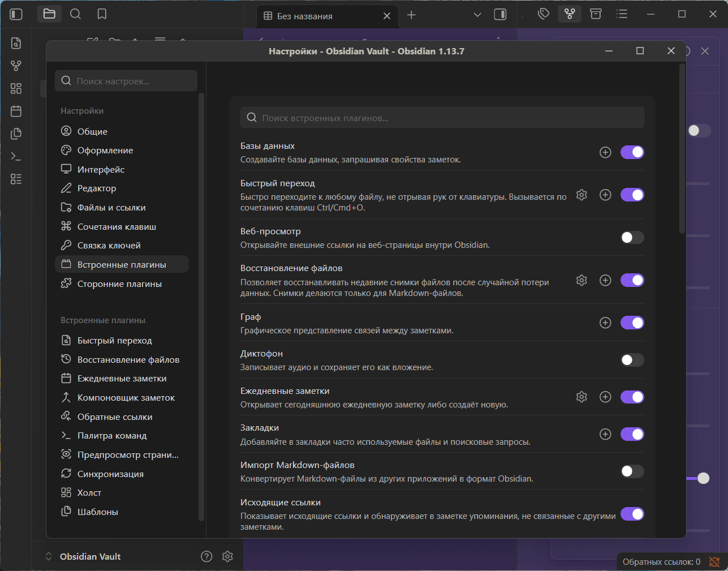Turn off Ежедневные заметки toggle
This screenshot has height=571, width=728.
pos(632,397)
